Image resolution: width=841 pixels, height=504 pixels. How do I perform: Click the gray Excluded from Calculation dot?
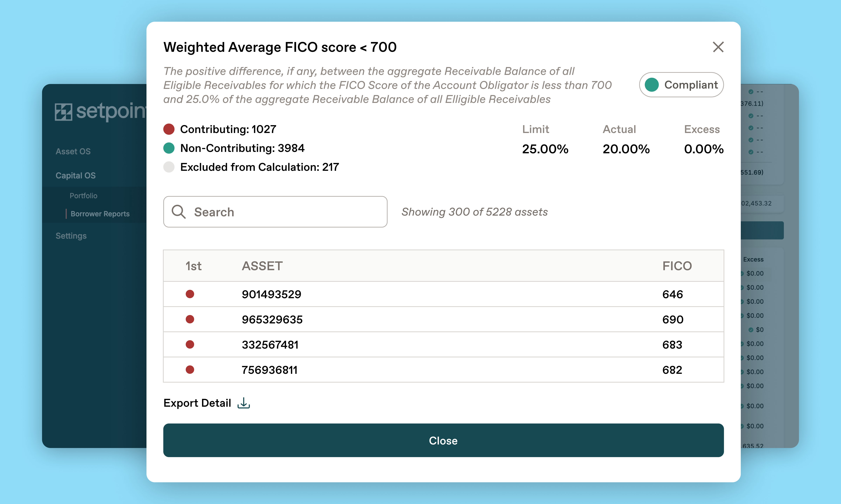tap(169, 167)
